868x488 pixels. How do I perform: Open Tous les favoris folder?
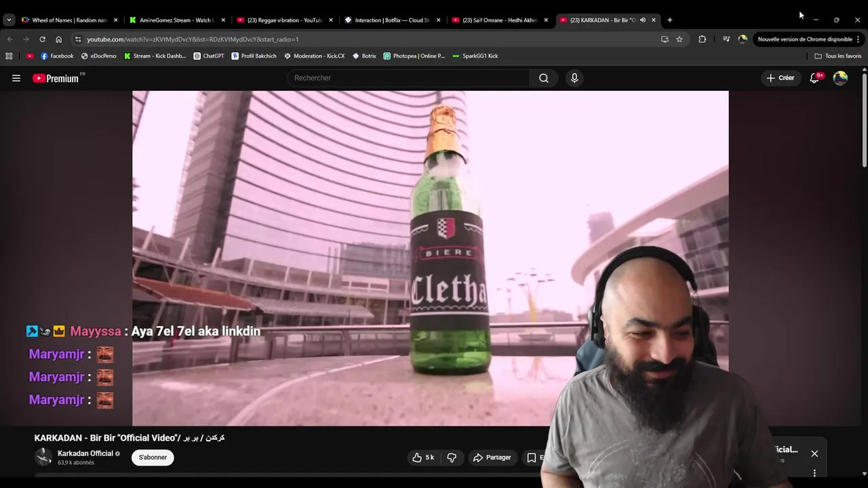click(x=838, y=56)
